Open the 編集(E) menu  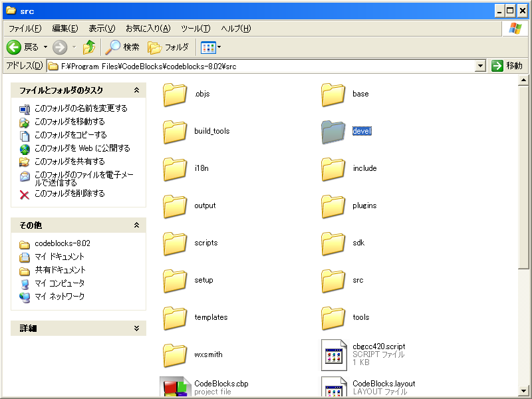pyautogui.click(x=65, y=29)
